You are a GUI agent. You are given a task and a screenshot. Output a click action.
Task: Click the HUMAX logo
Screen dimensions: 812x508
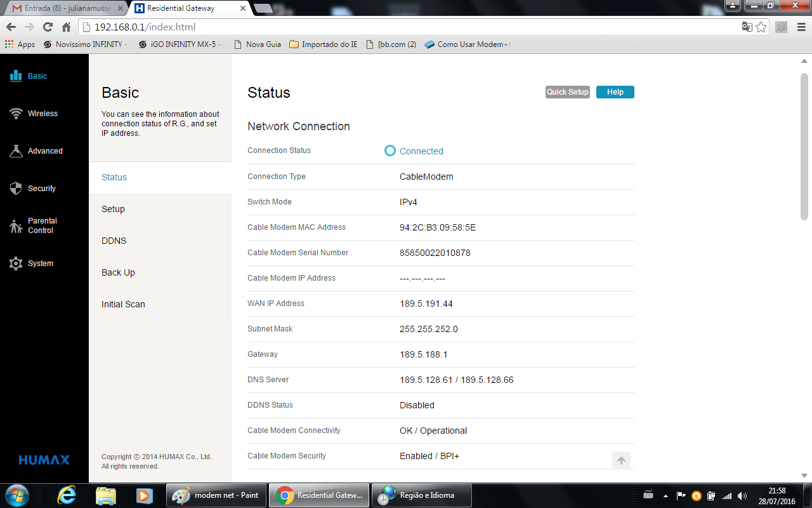tap(44, 460)
